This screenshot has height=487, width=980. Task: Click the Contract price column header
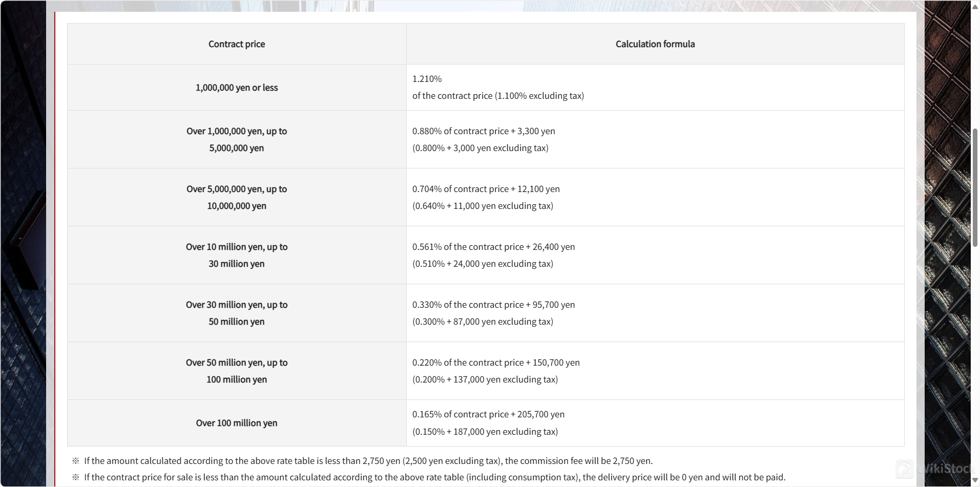tap(236, 44)
